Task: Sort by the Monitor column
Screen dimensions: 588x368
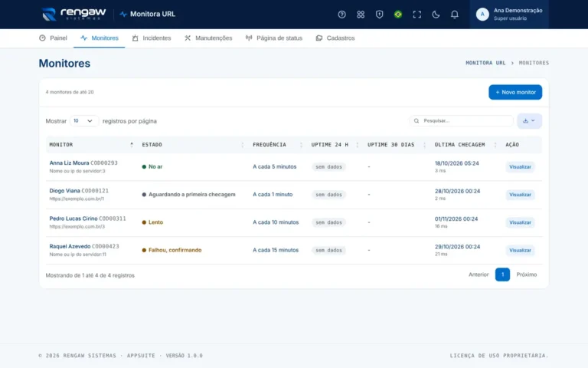Action: (x=91, y=145)
